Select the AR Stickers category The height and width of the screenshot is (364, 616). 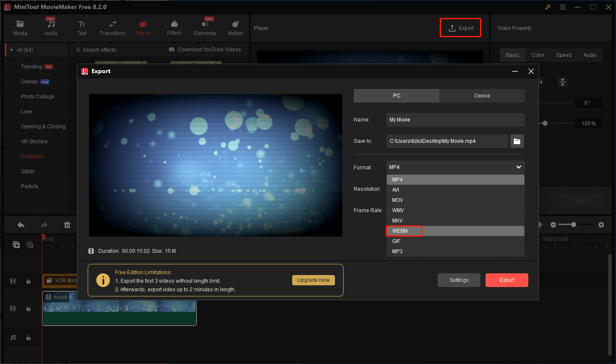coord(34,142)
